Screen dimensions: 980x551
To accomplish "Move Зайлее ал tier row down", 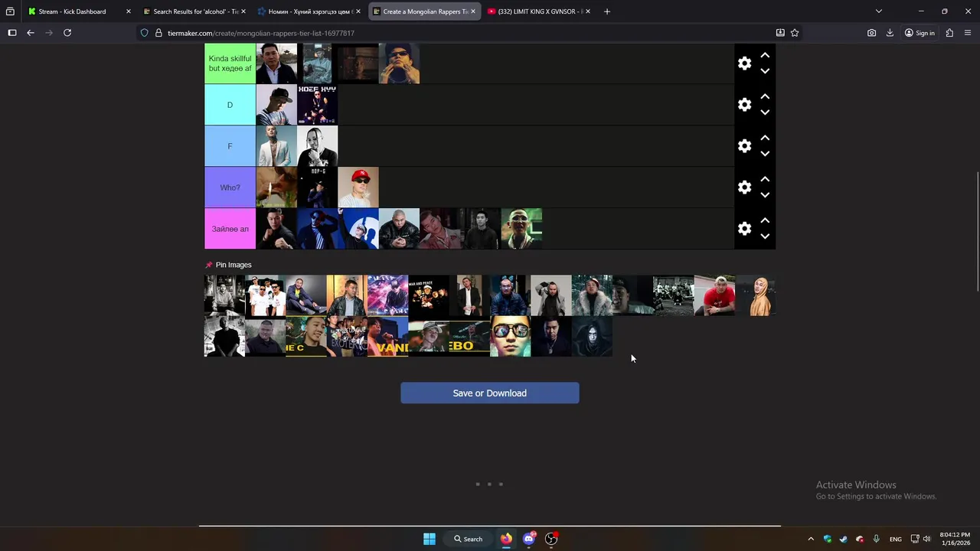I will tap(765, 236).
